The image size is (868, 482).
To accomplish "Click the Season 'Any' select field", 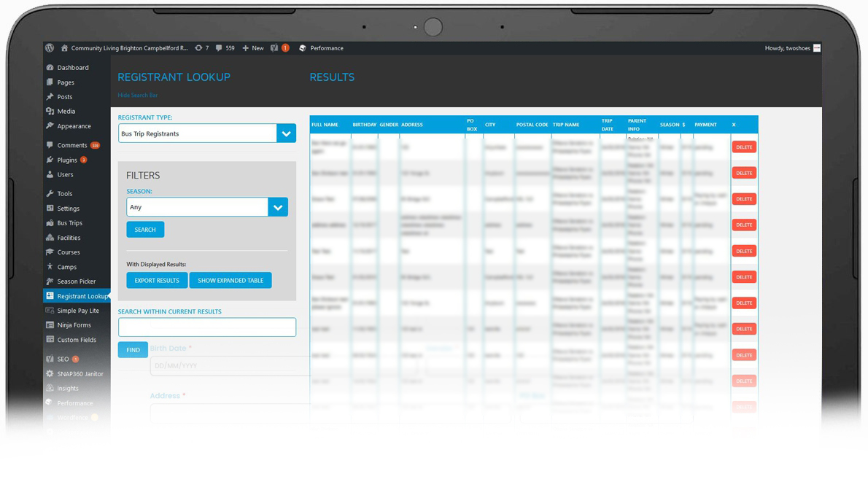I will [207, 207].
